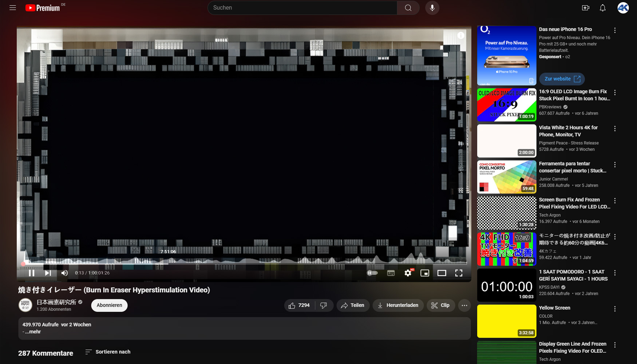Open the PBKreviews channel name
637x364 pixels.
pyautogui.click(x=550, y=107)
